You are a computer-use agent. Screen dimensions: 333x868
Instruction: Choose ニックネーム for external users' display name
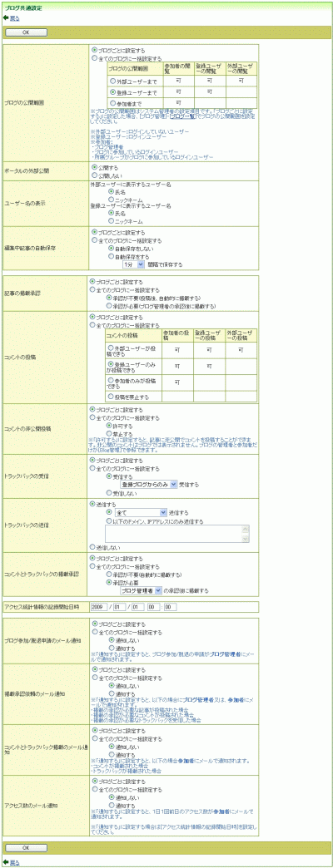click(112, 198)
